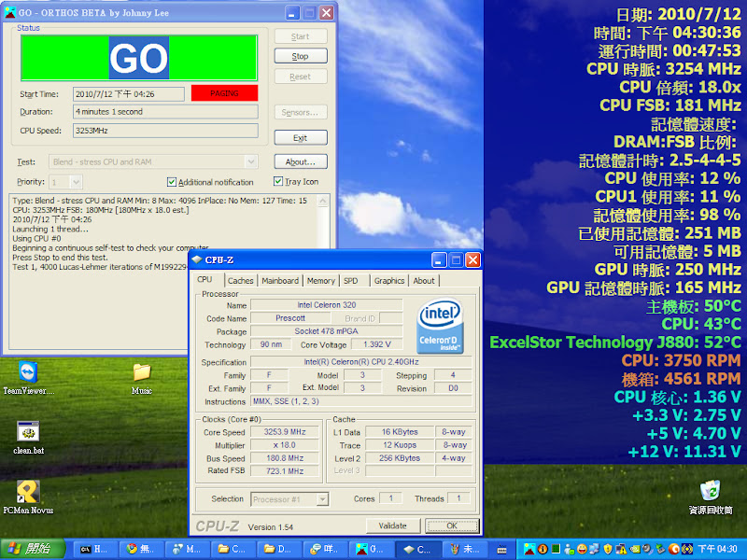This screenshot has width=747, height=560.
Task: Select the clean.bat desktop file
Action: tap(28, 431)
